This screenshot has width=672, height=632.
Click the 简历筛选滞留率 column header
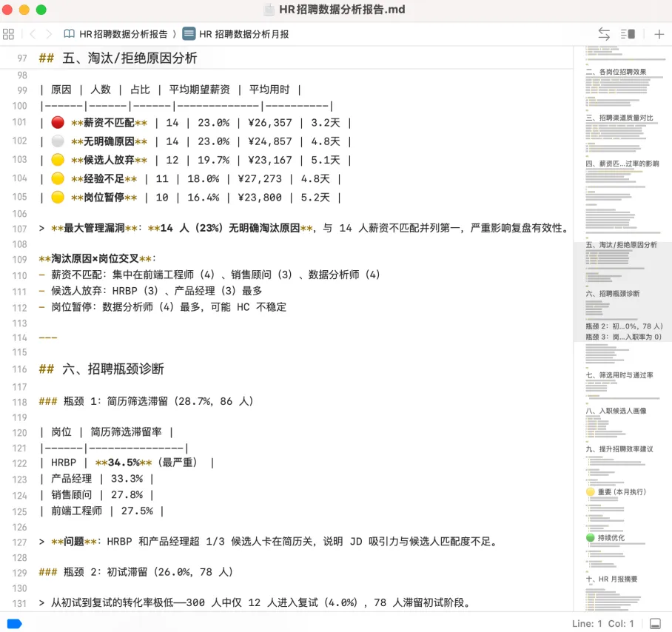point(126,432)
